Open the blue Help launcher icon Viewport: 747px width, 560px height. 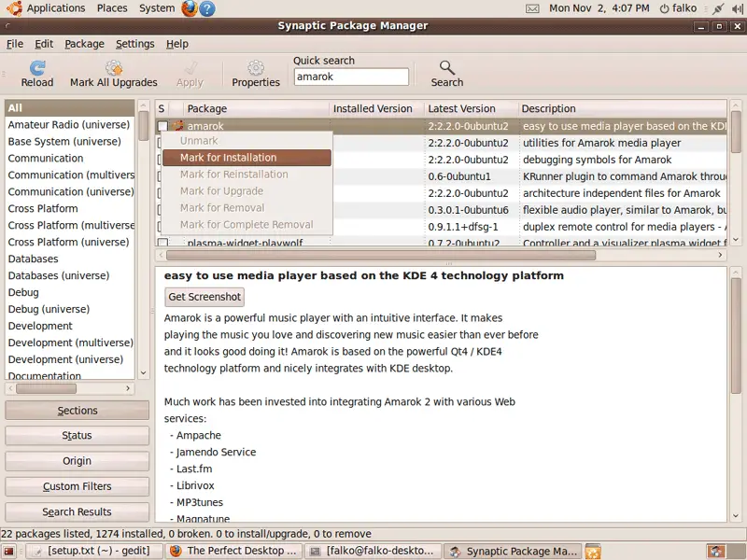[x=207, y=8]
